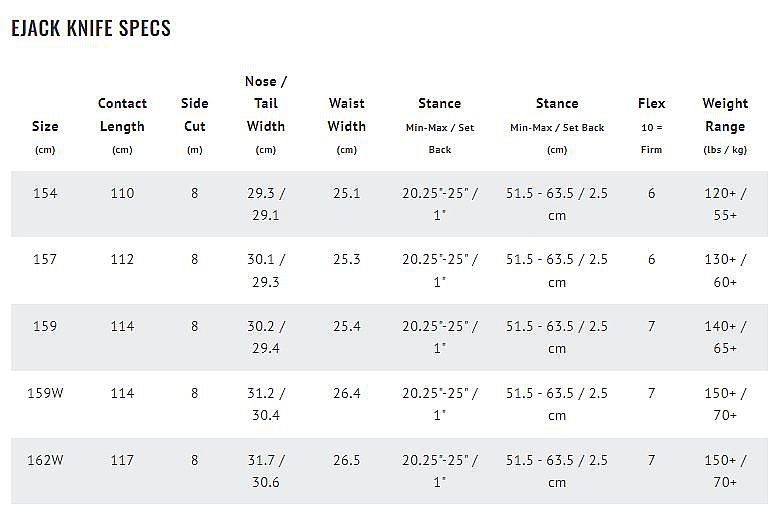Select the 26.5 waist width value
The width and height of the screenshot is (779, 532).
pyautogui.click(x=347, y=460)
